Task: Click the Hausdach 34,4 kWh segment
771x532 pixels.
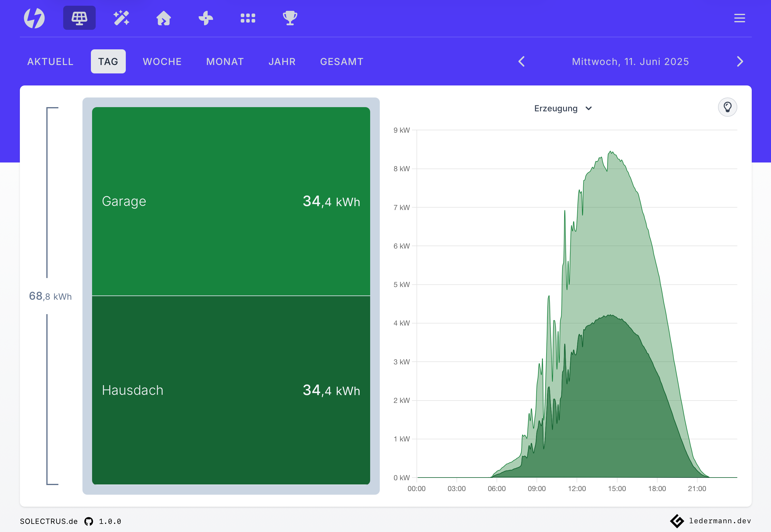Action: pyautogui.click(x=231, y=390)
